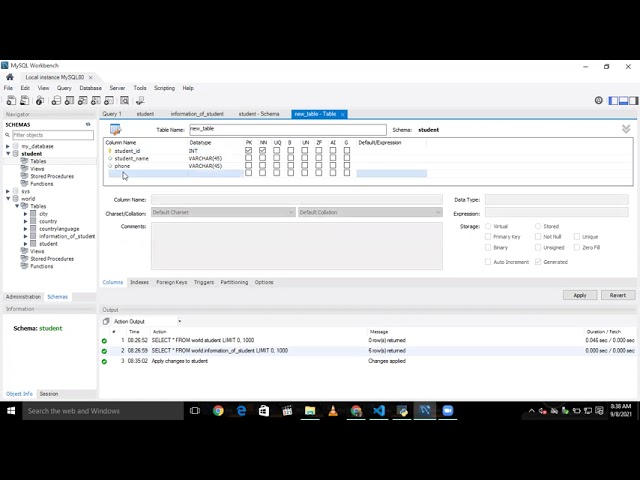Expand the city table node

(x=25, y=214)
